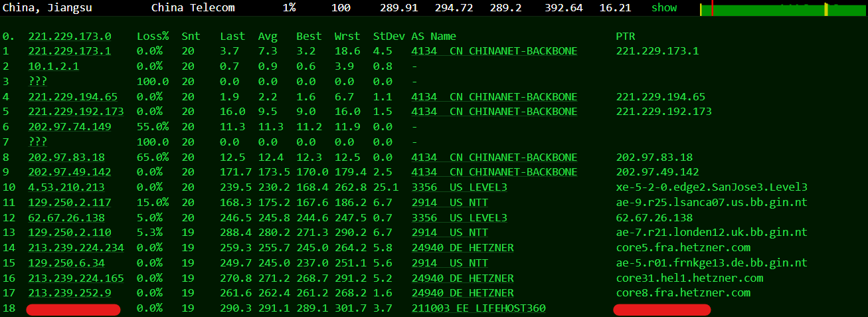Click the Wrst column header

(x=347, y=37)
